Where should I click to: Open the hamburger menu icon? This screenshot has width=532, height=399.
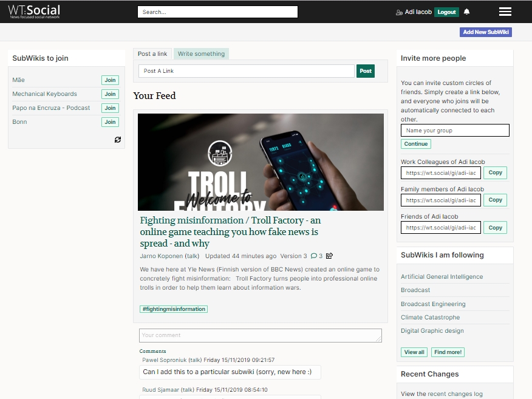[x=505, y=12]
